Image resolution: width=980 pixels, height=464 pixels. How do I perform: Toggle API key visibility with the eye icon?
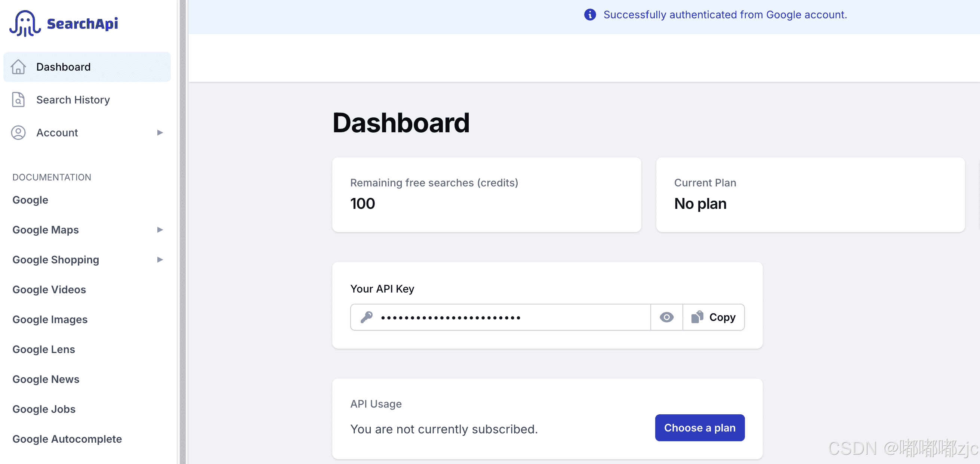coord(666,317)
